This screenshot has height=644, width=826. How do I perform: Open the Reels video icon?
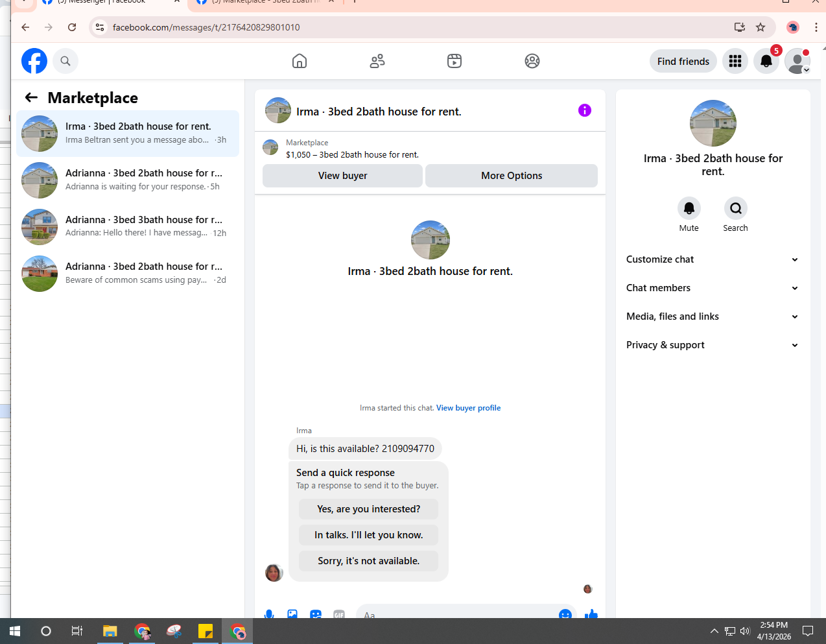(x=454, y=61)
